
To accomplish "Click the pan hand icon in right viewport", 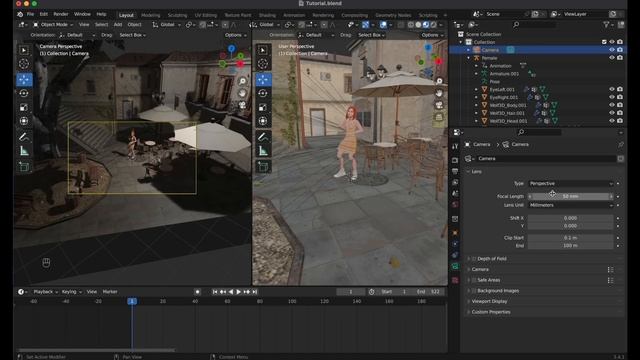I will (439, 93).
